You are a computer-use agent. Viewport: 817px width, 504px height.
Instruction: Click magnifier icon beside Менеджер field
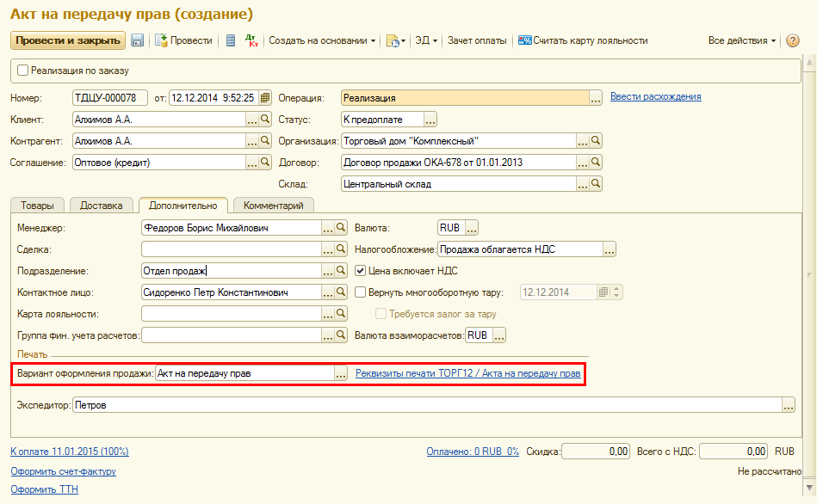point(341,228)
